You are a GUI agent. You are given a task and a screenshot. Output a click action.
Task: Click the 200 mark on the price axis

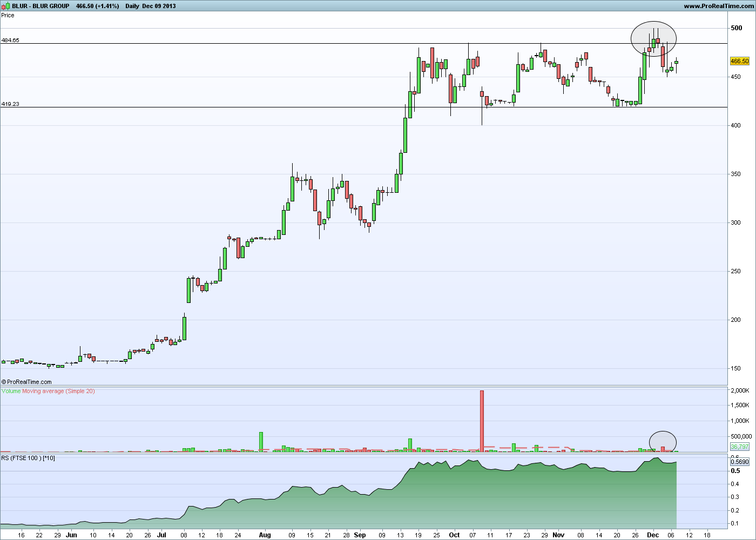(x=736, y=320)
